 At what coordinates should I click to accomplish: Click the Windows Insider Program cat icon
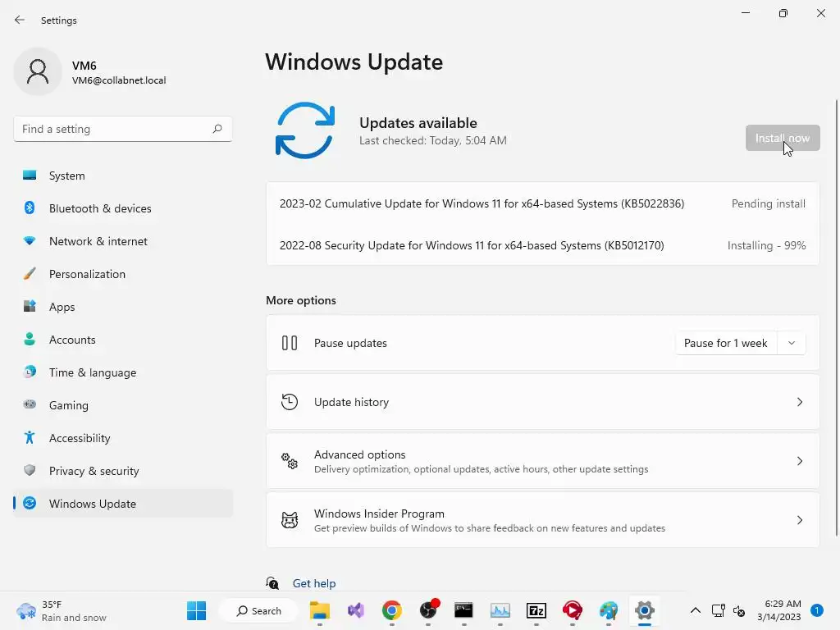[x=290, y=519]
